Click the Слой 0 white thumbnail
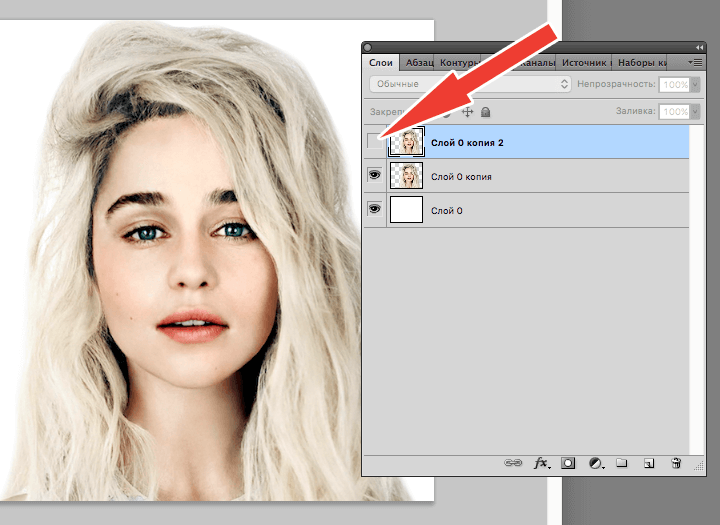This screenshot has height=525, width=720. 407,210
